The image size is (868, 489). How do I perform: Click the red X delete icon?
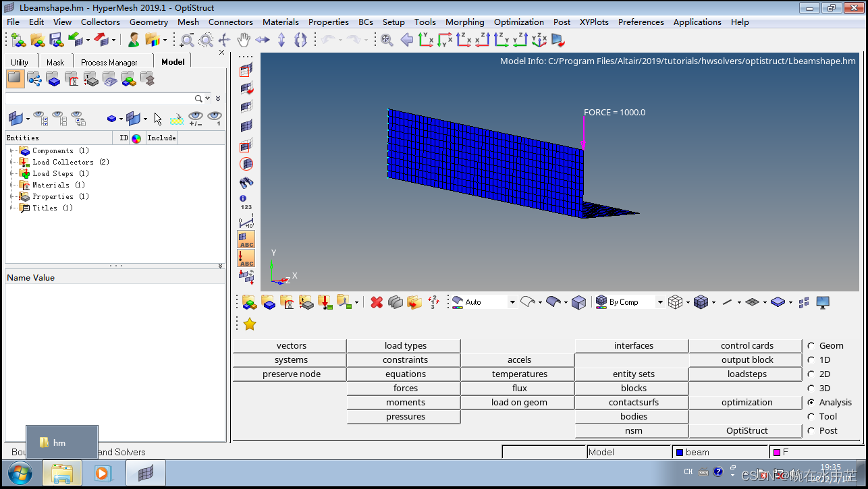pyautogui.click(x=377, y=302)
